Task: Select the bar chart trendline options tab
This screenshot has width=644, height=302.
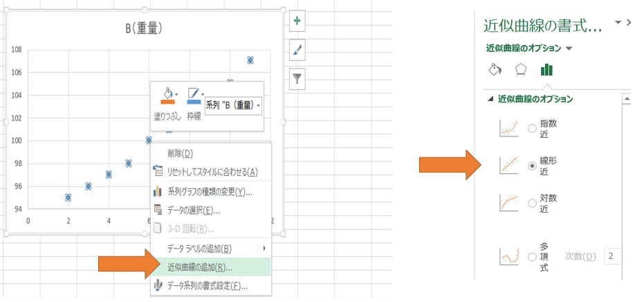Action: click(x=546, y=69)
